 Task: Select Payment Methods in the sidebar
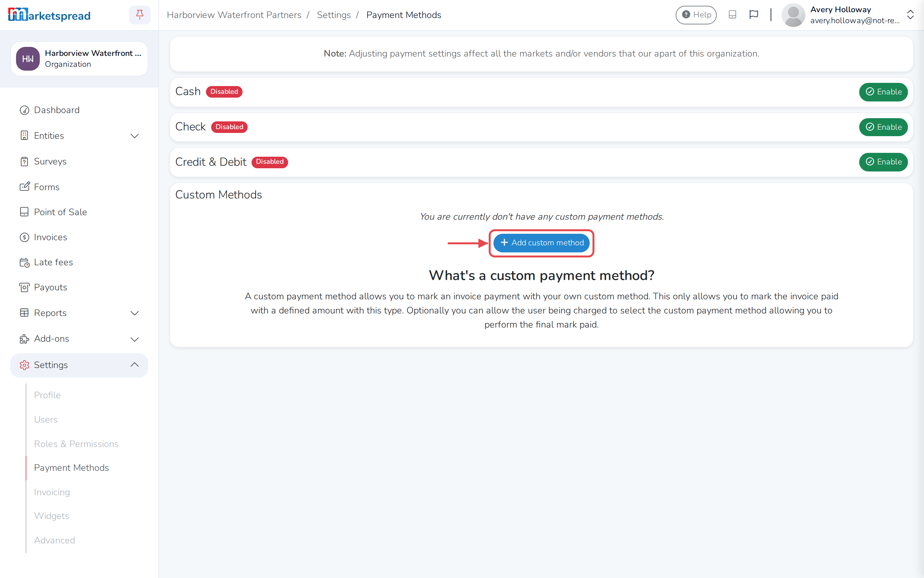coord(72,468)
